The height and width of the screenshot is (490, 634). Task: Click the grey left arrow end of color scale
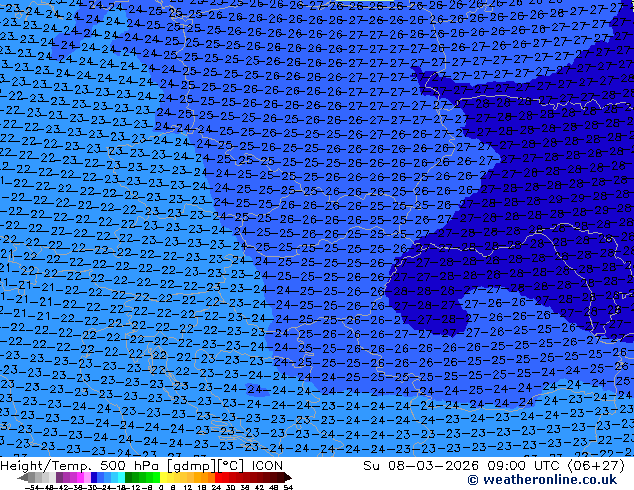click(x=23, y=477)
